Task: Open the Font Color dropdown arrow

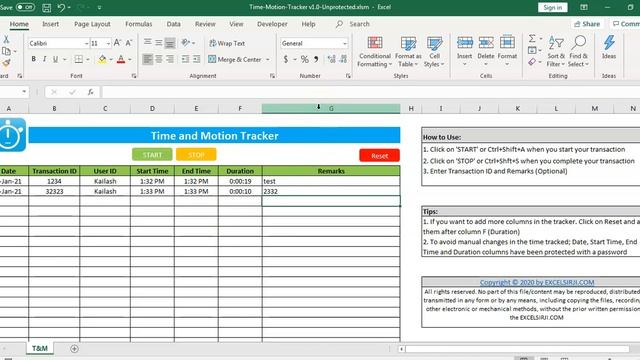Action: tap(130, 60)
